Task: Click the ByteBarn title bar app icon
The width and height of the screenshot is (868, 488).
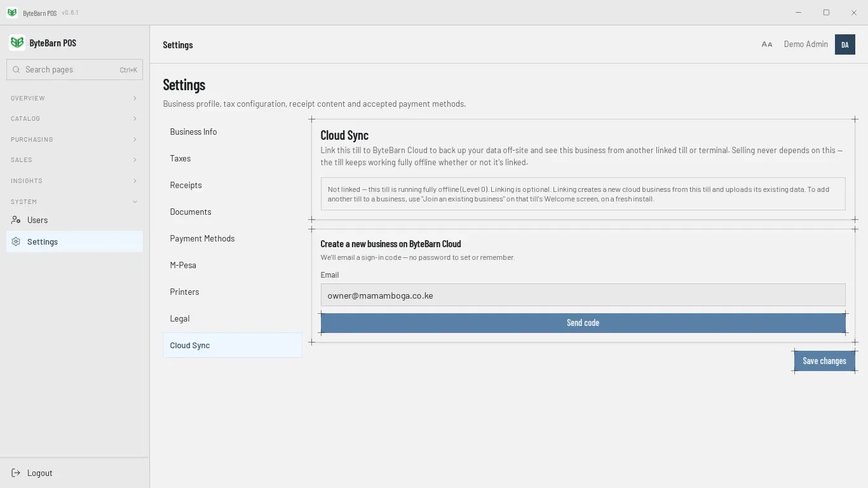Action: (12, 13)
